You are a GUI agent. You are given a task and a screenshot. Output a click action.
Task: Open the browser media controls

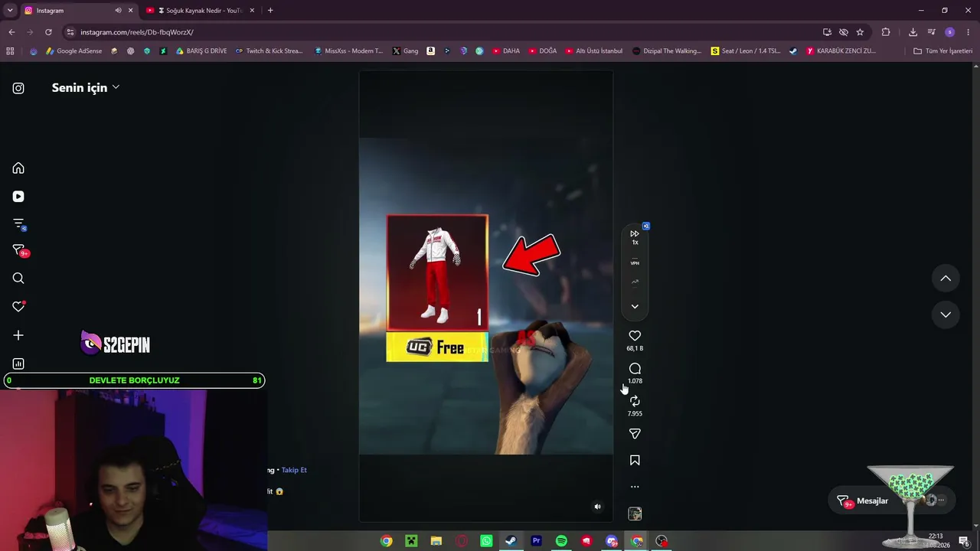point(932,32)
